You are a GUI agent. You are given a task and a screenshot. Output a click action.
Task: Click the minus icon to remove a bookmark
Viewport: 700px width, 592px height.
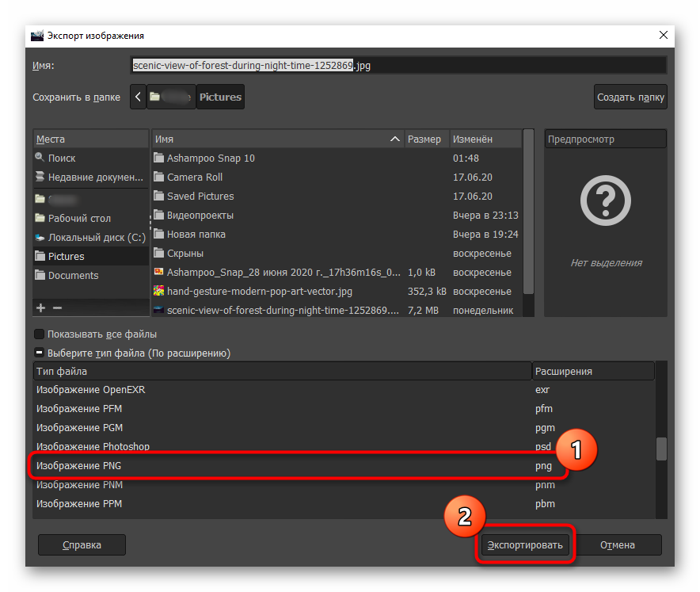[x=57, y=307]
